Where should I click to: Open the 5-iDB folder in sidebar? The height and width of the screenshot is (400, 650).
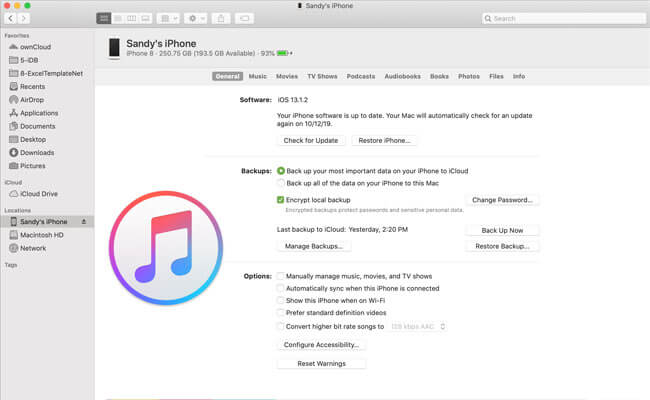coord(24,60)
